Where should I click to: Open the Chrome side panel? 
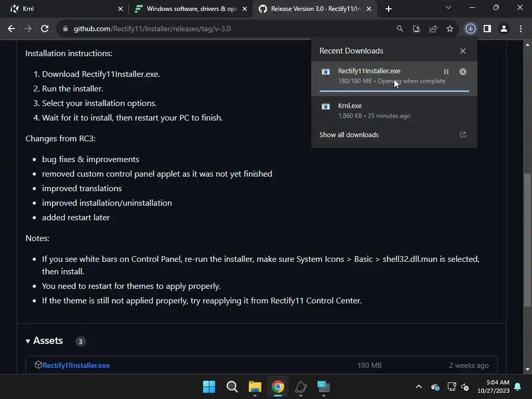click(487, 29)
